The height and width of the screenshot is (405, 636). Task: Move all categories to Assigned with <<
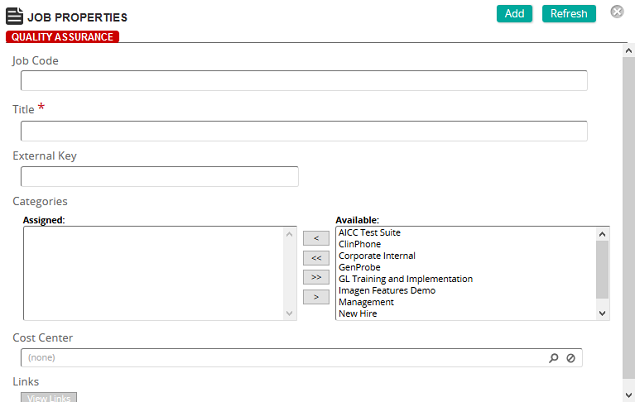pyautogui.click(x=316, y=258)
